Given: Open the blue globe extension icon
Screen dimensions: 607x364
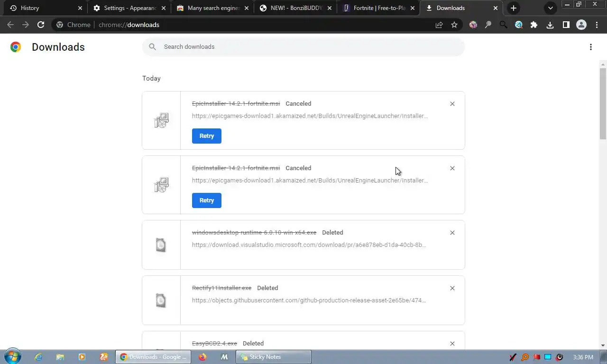Looking at the screenshot, I should coord(519,25).
